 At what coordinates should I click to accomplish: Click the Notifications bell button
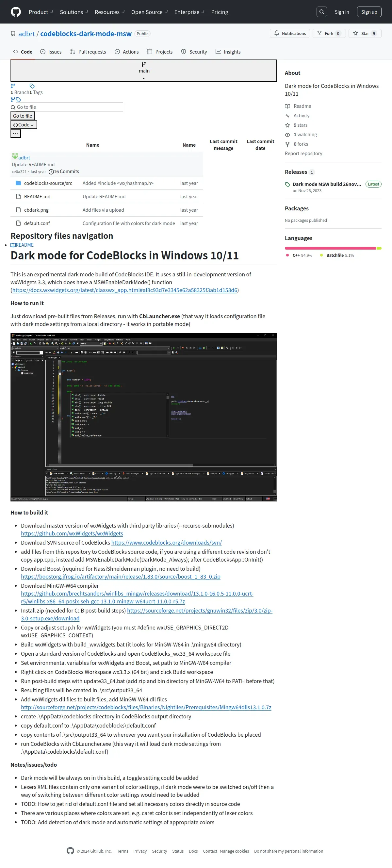pos(289,33)
